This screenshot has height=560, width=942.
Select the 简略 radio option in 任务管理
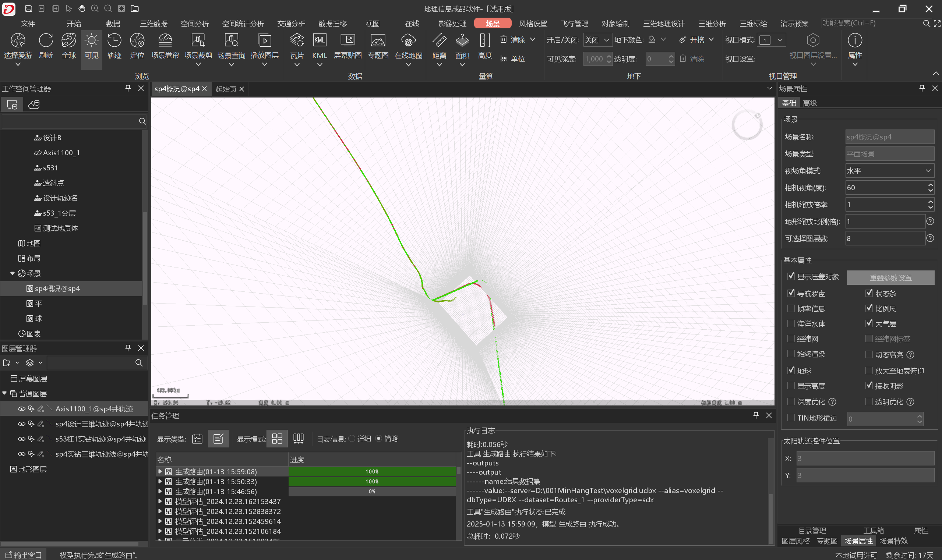(x=380, y=439)
